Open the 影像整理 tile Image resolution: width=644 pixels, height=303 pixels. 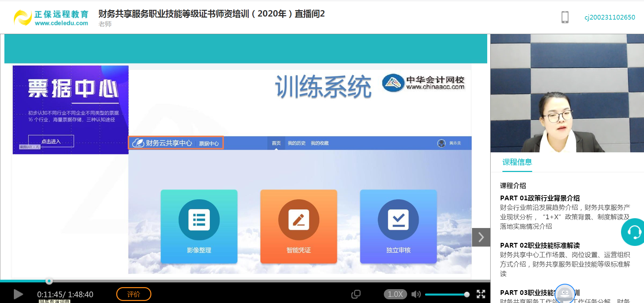coord(199,226)
